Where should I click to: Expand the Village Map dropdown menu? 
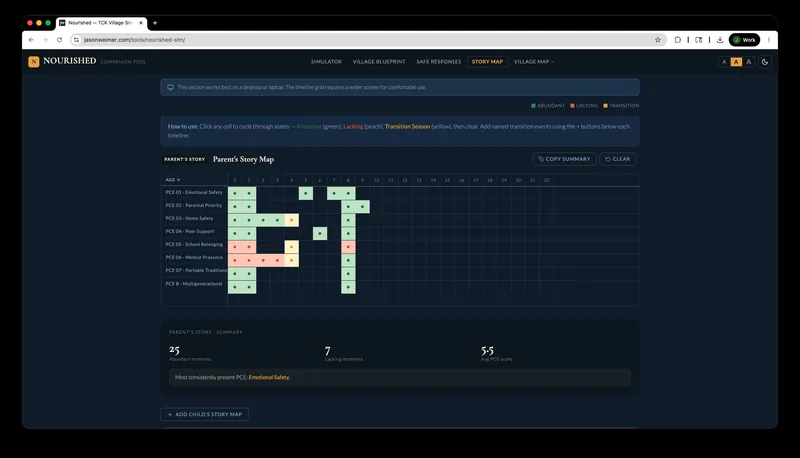tap(533, 62)
